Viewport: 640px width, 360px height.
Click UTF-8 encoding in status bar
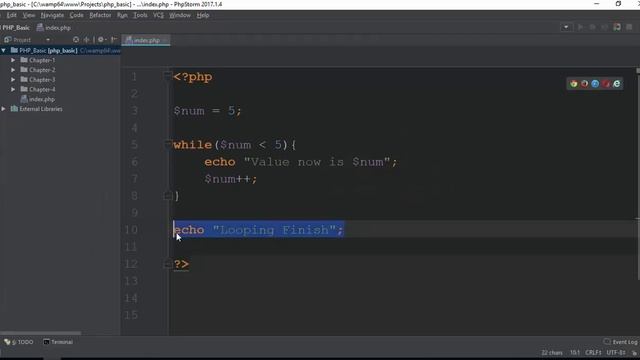pos(616,353)
